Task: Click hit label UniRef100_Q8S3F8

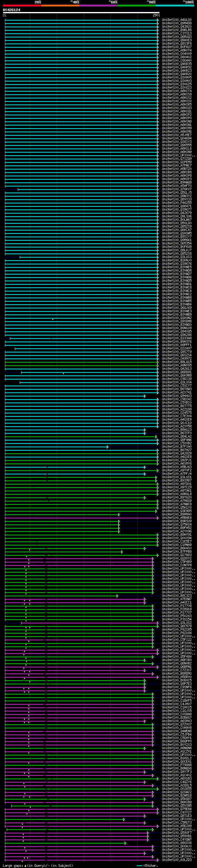Action: [176, 43]
